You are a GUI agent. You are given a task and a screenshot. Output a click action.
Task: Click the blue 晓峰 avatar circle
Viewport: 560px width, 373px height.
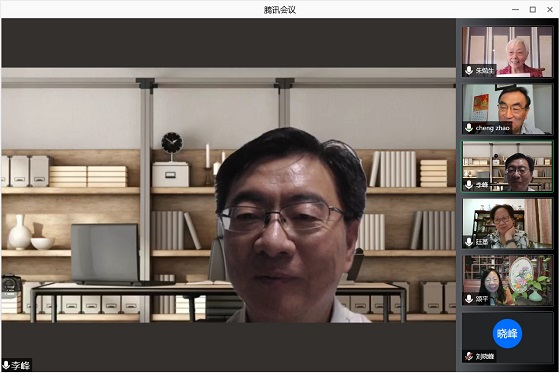coord(507,333)
